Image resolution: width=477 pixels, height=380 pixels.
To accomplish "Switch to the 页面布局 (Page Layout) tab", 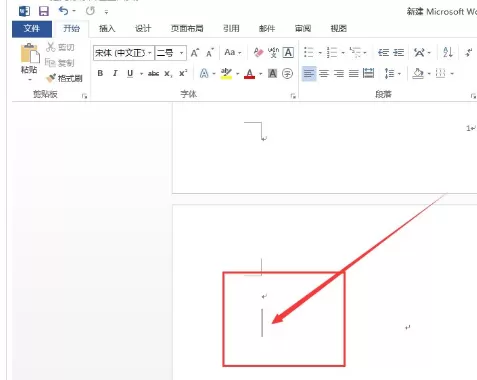I will click(187, 29).
